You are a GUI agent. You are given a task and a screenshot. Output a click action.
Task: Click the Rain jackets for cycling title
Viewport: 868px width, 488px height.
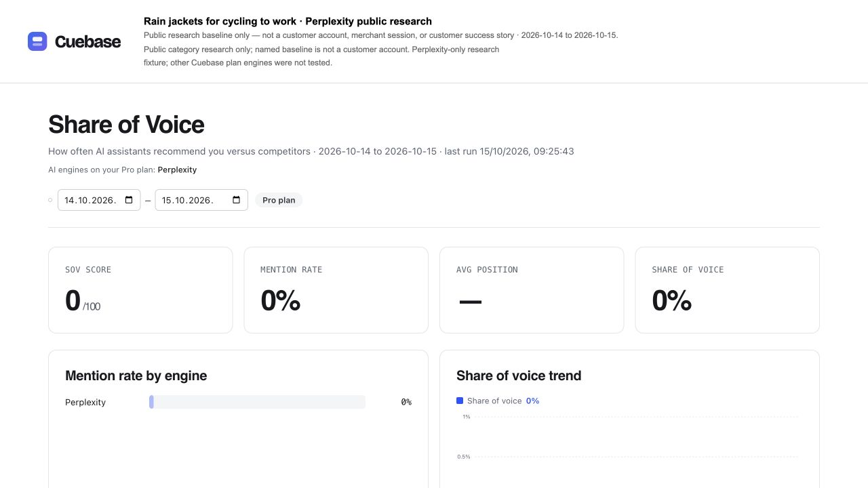pyautogui.click(x=288, y=21)
